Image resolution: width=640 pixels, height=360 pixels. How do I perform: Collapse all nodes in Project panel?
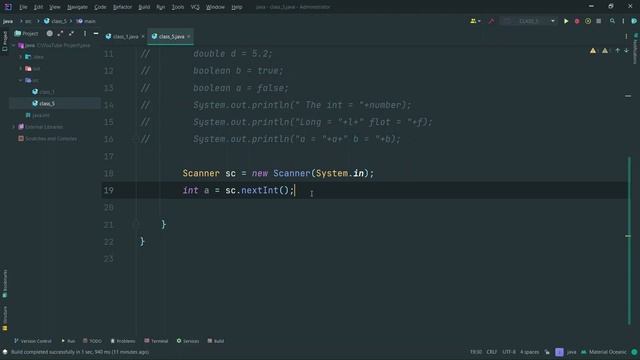click(71, 33)
